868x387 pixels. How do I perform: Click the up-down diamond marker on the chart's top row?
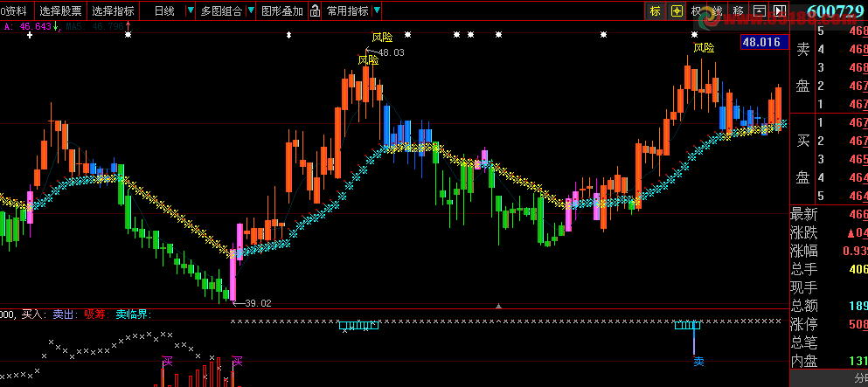click(x=288, y=35)
